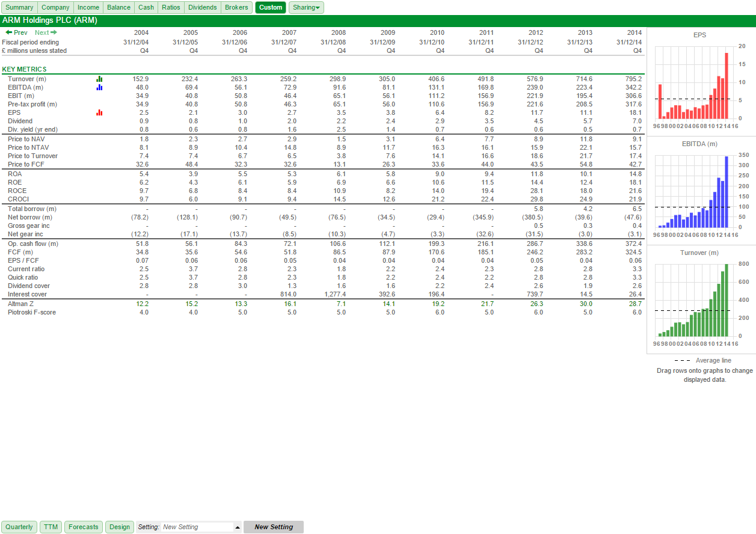This screenshot has width=756, height=534.
Task: Click the 2004 column year header
Action: (x=141, y=32)
